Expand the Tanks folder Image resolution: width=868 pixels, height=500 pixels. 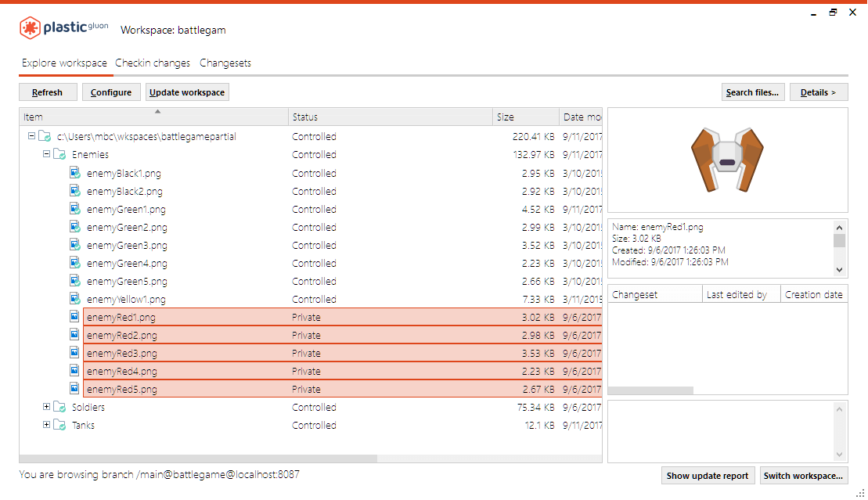pyautogui.click(x=46, y=425)
